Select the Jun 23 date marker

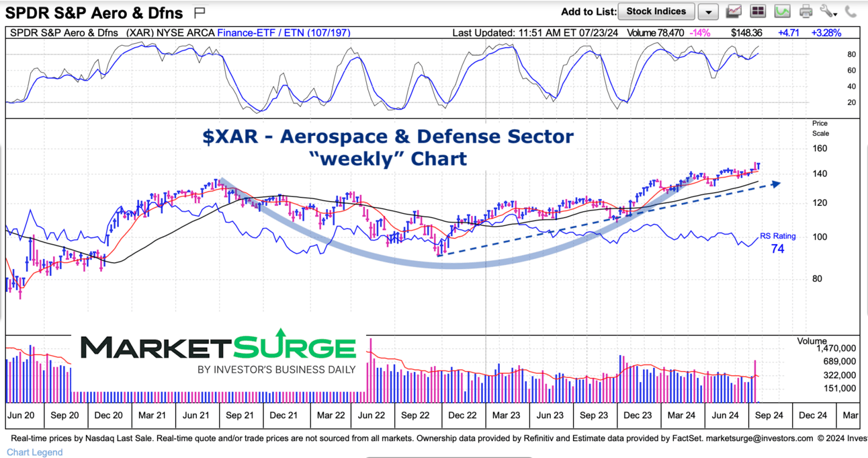coord(550,415)
